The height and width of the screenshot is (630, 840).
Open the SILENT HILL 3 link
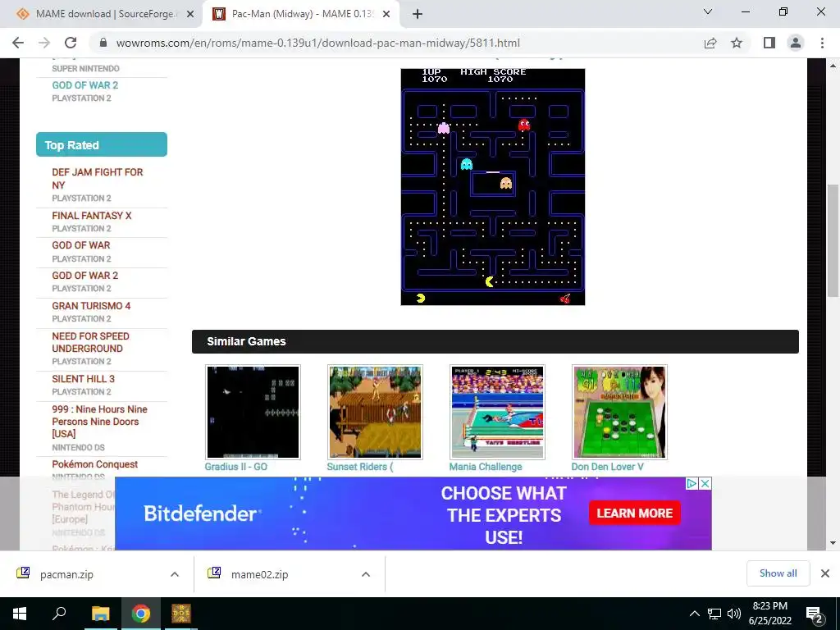[83, 379]
